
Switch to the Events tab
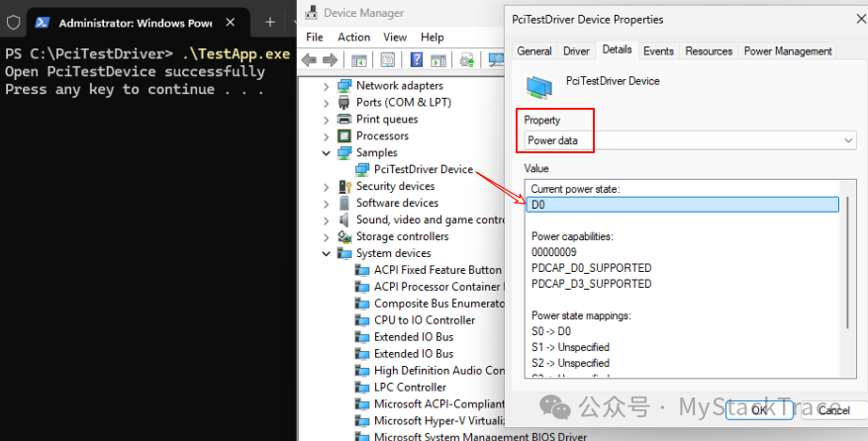point(658,50)
